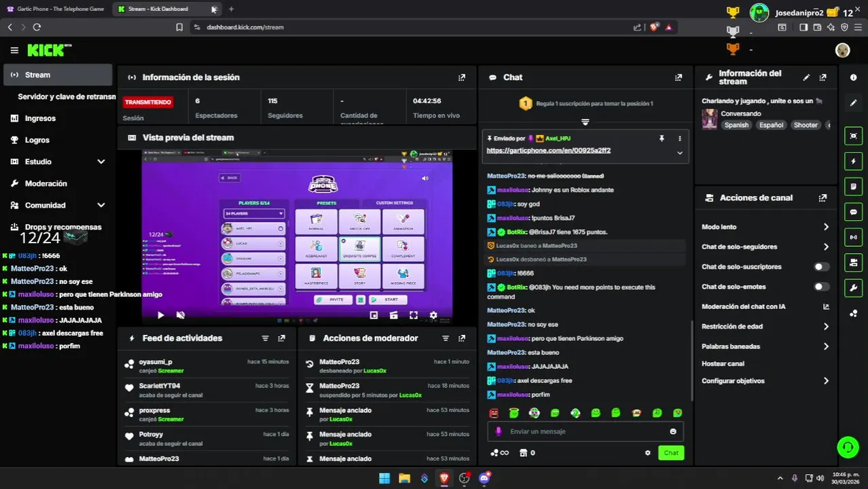Viewport: 868px width, 489px height.
Task: Click the channel points icon below message box
Action: [499, 453]
